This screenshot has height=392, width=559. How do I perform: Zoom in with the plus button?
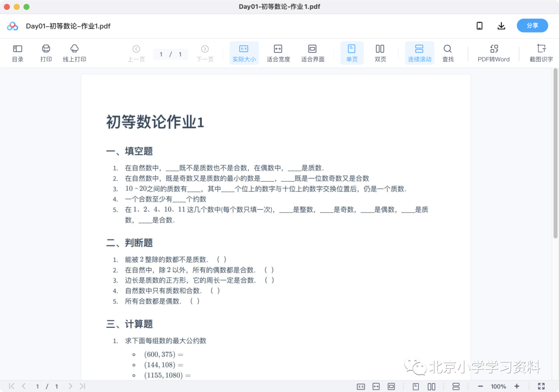point(517,386)
